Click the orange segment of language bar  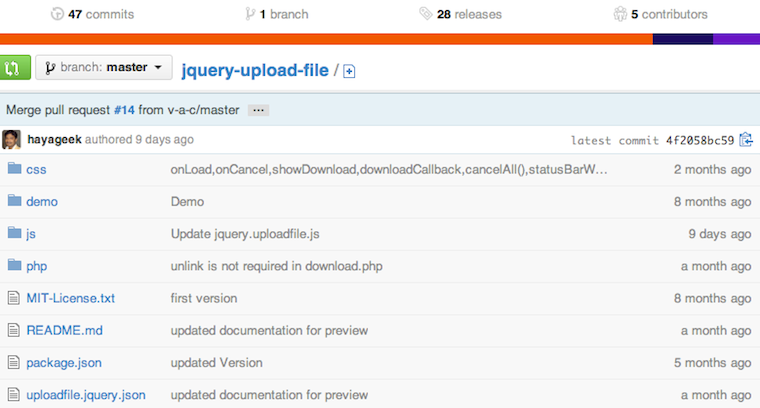[326, 39]
